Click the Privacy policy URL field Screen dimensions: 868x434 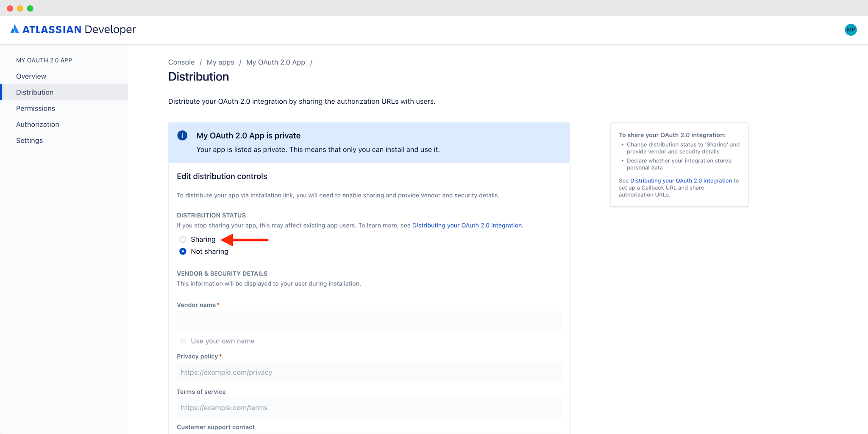[x=369, y=372]
